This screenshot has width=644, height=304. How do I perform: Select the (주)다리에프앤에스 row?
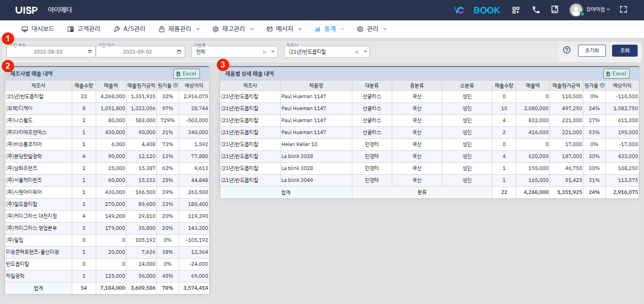(107, 132)
